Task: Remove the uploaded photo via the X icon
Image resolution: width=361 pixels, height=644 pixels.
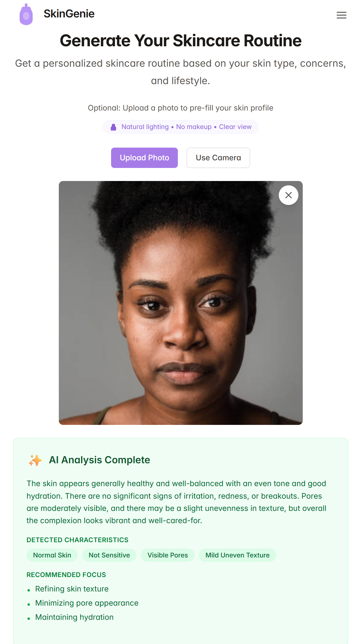Action: click(288, 195)
